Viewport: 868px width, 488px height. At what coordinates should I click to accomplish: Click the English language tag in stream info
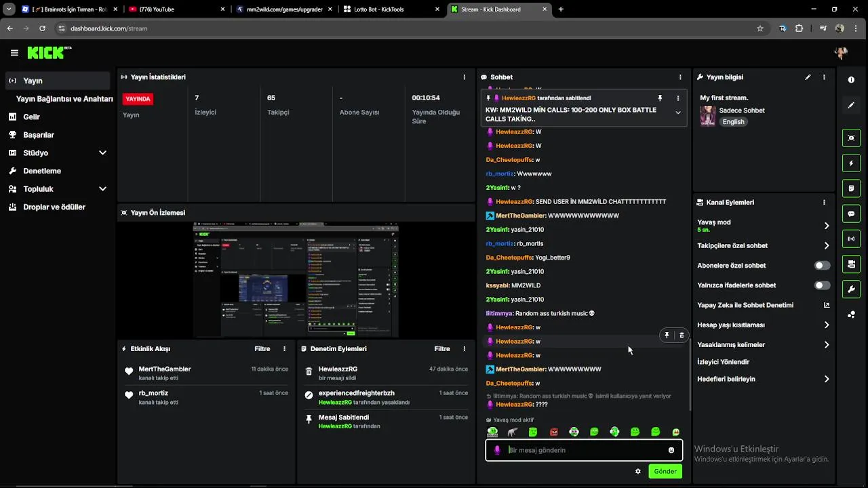pyautogui.click(x=733, y=122)
